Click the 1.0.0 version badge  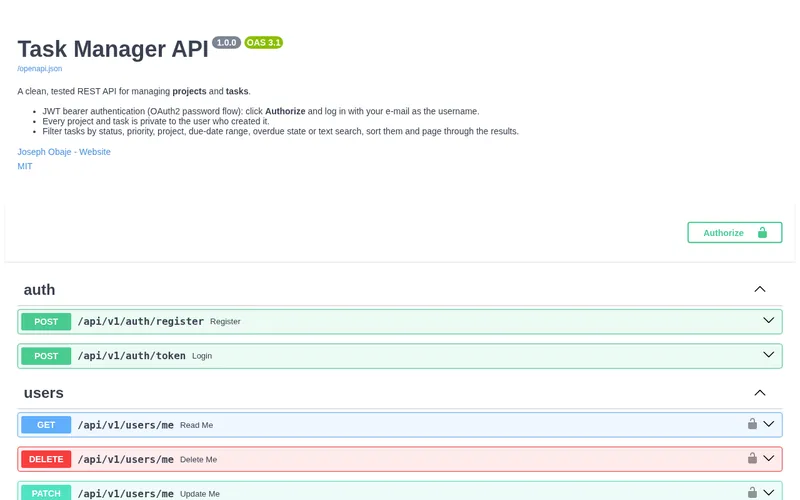226,42
